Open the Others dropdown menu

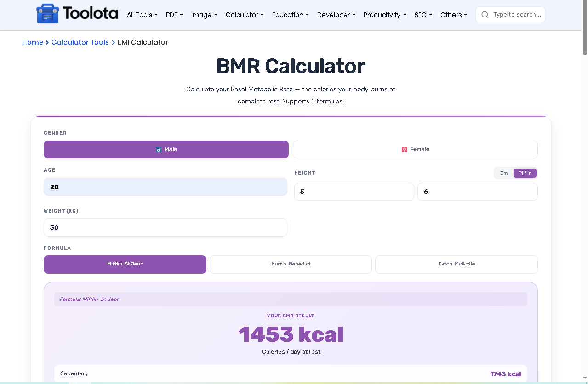point(453,15)
